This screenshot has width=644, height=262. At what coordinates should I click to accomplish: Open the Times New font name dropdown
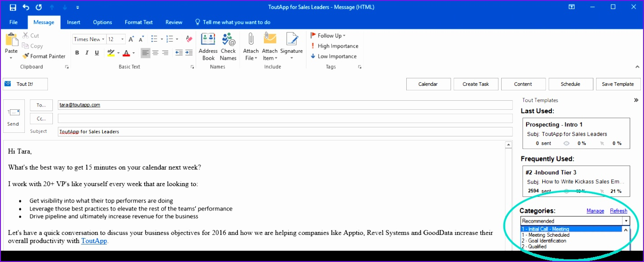[x=103, y=39]
